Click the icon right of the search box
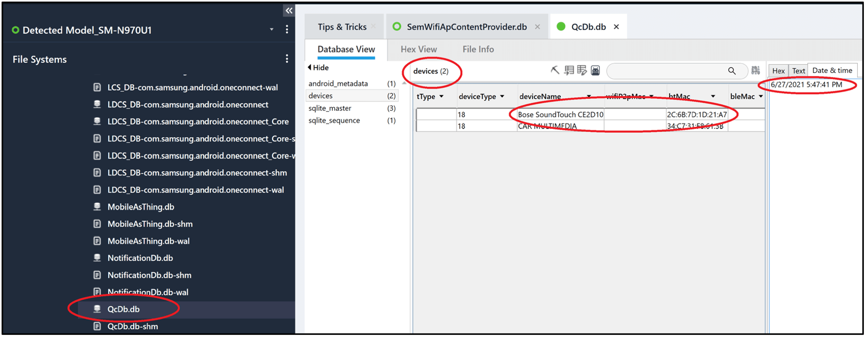Viewport: 868px width, 338px height. tap(756, 71)
